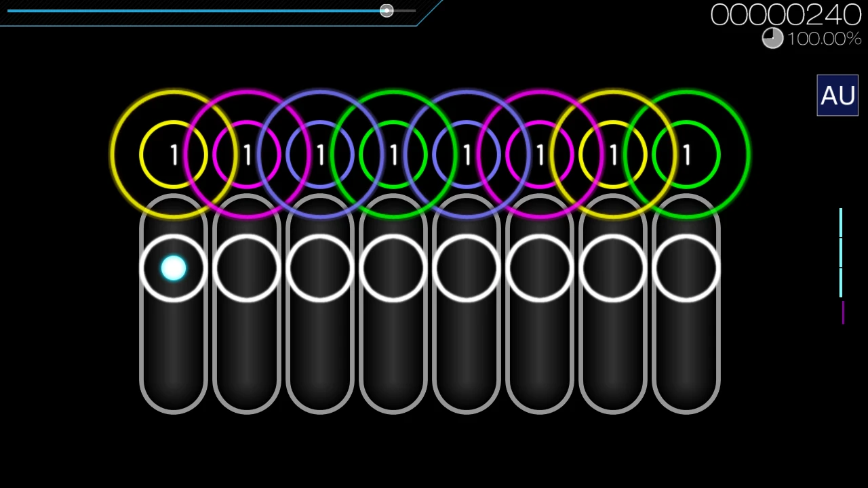Viewport: 868px width, 488px height.
Task: Tap the rightmost green hit circle
Action: (x=686, y=155)
